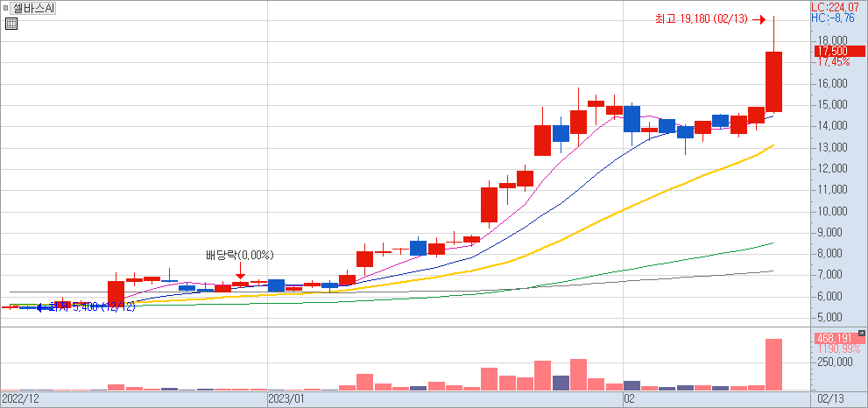Viewport: 868px width, 408px height.
Task: Click the 2023/01 date marker on time axis
Action: (286, 399)
